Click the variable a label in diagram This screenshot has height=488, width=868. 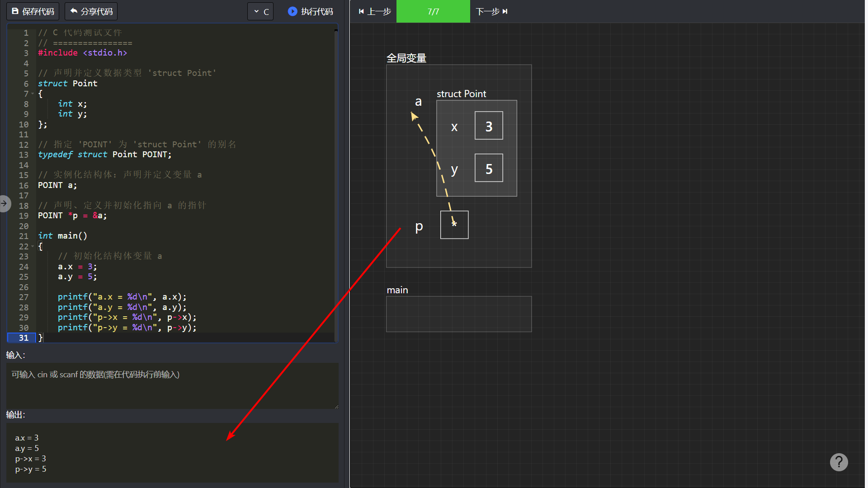(419, 102)
